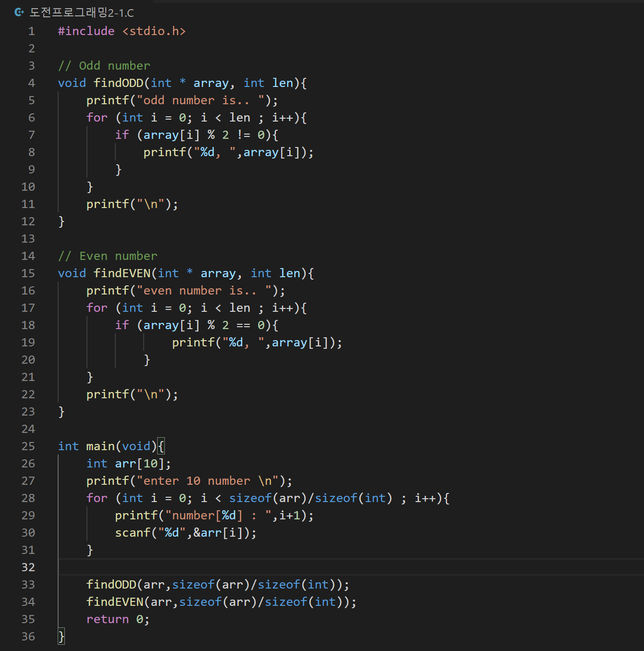Click line number 32 in gutter
The height and width of the screenshot is (651, 644).
click(28, 567)
